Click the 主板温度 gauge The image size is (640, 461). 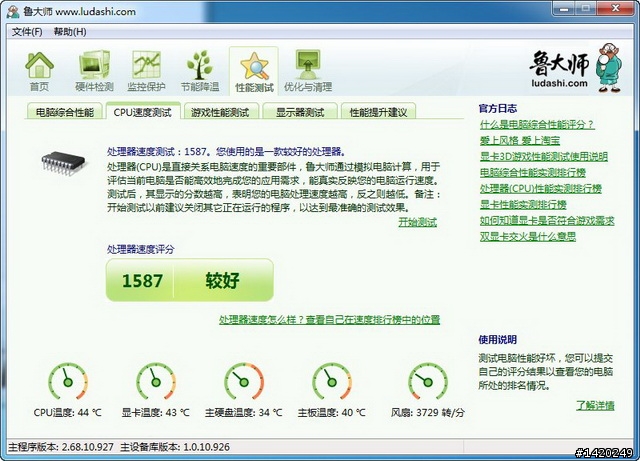pyautogui.click(x=331, y=381)
